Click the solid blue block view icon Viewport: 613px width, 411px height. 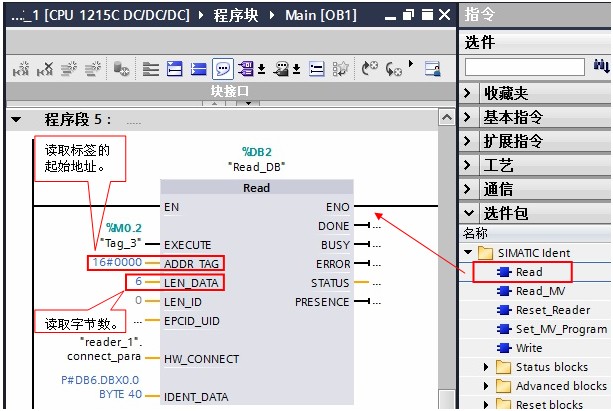tap(198, 69)
